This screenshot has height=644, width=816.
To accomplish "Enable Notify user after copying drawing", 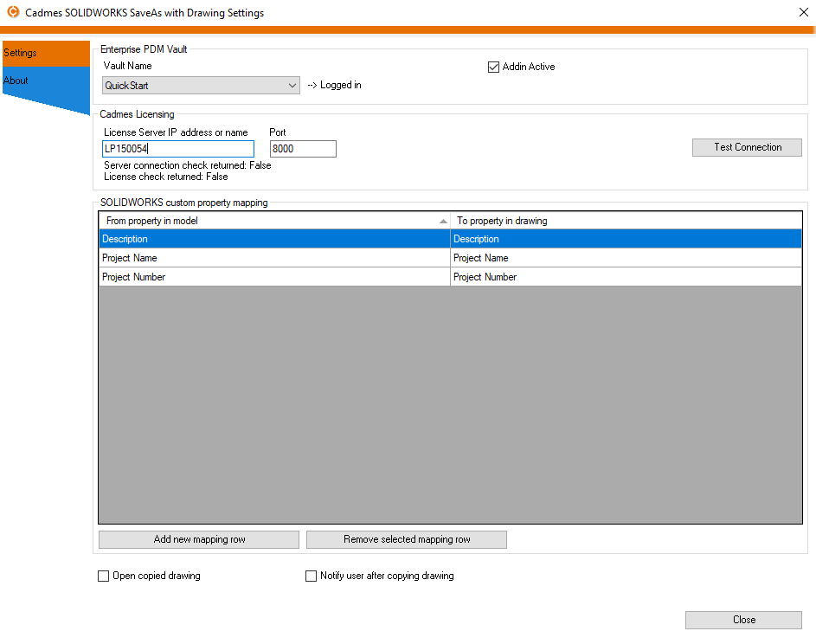I will [311, 576].
